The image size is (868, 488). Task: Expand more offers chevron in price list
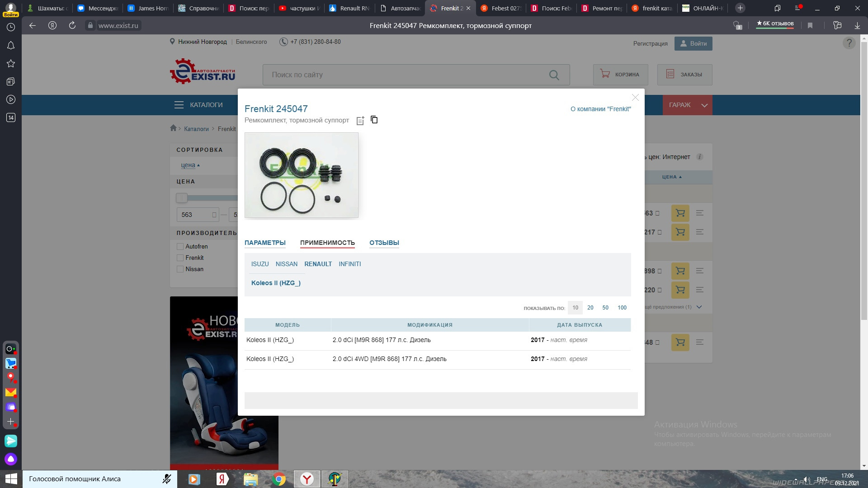point(699,307)
